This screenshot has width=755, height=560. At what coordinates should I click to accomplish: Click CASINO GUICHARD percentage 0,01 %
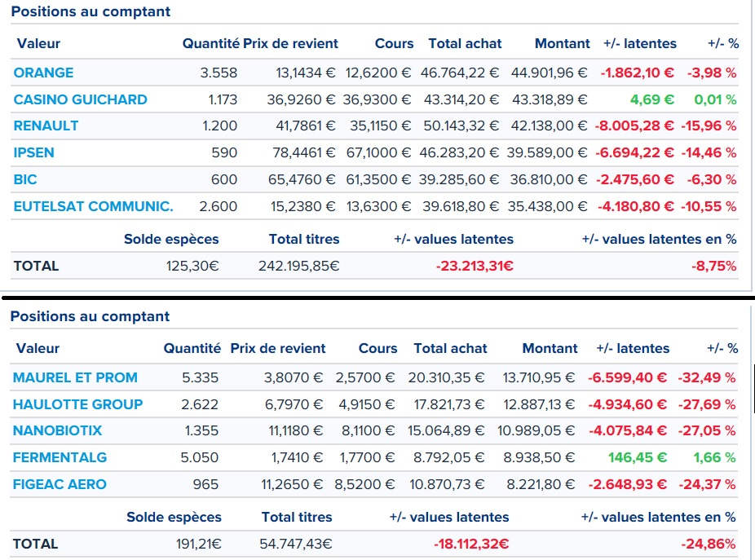coord(715,99)
